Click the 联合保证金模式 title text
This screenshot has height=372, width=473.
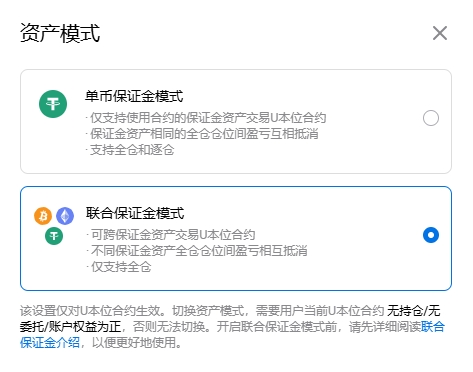click(135, 213)
